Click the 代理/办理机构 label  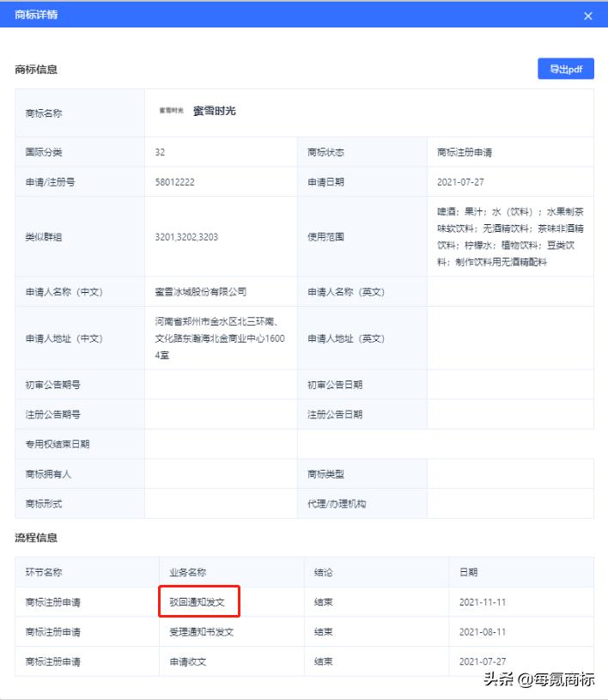pyautogui.click(x=337, y=504)
